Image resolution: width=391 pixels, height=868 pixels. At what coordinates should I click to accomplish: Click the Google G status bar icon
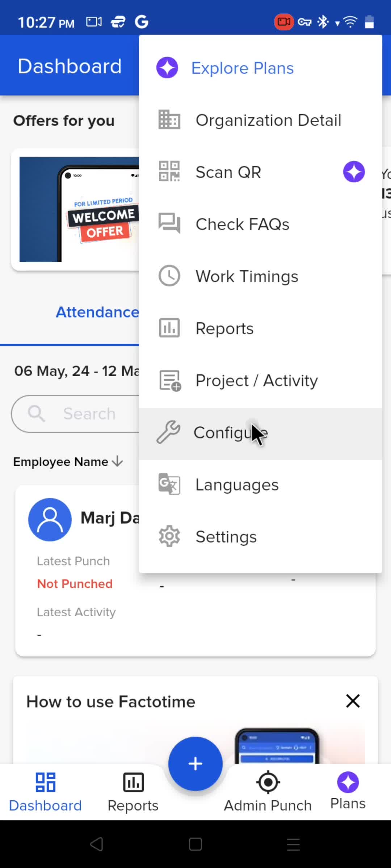click(142, 22)
